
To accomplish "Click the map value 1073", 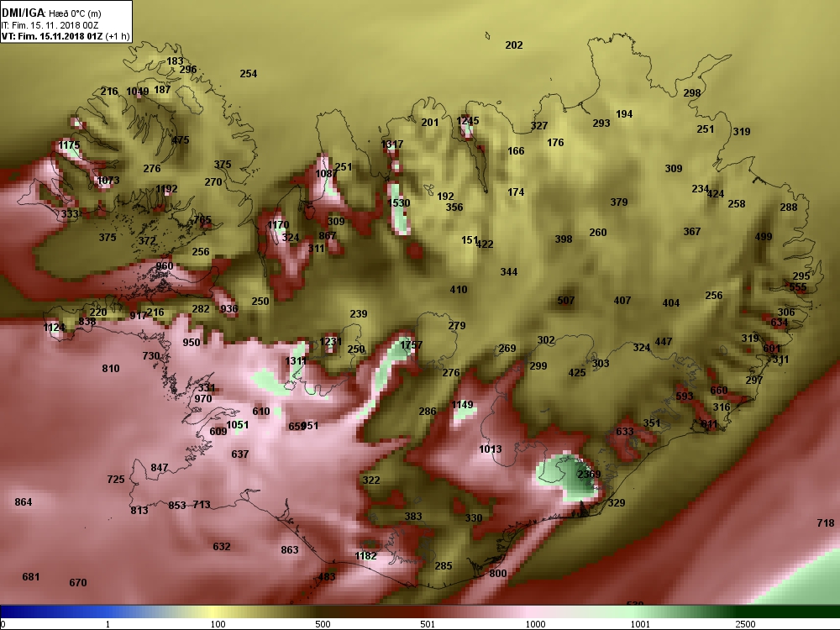I will tap(108, 180).
